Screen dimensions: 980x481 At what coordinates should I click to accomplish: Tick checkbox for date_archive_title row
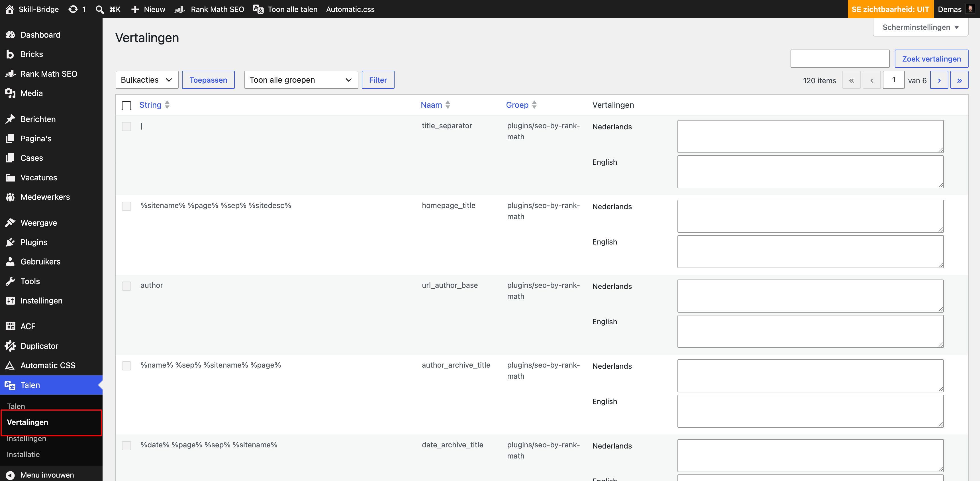pyautogui.click(x=126, y=446)
